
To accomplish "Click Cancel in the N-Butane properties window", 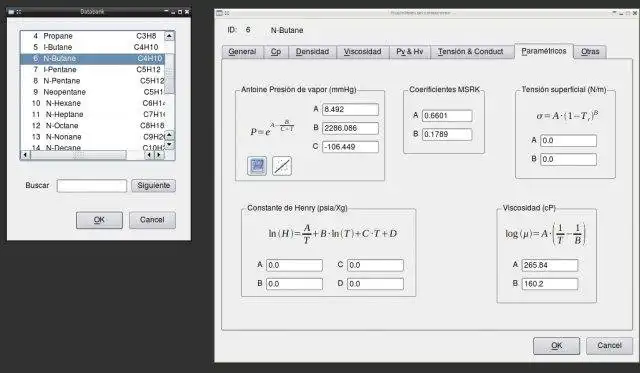I will (x=609, y=346).
